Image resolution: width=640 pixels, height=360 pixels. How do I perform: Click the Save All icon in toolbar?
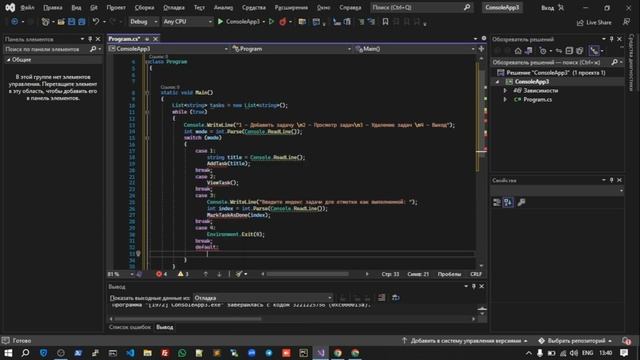click(x=82, y=22)
